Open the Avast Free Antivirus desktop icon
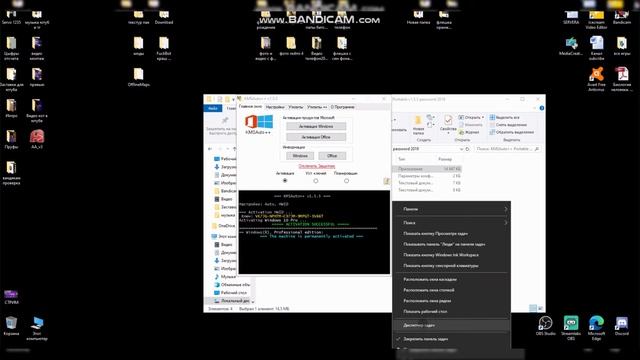Screen dimensions: 640x360 596,79
